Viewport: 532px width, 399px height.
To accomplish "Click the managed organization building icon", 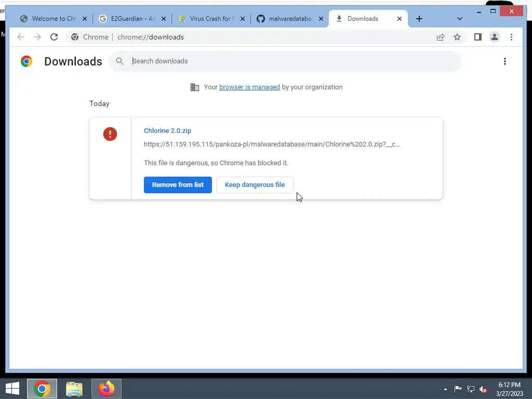I will click(x=195, y=87).
